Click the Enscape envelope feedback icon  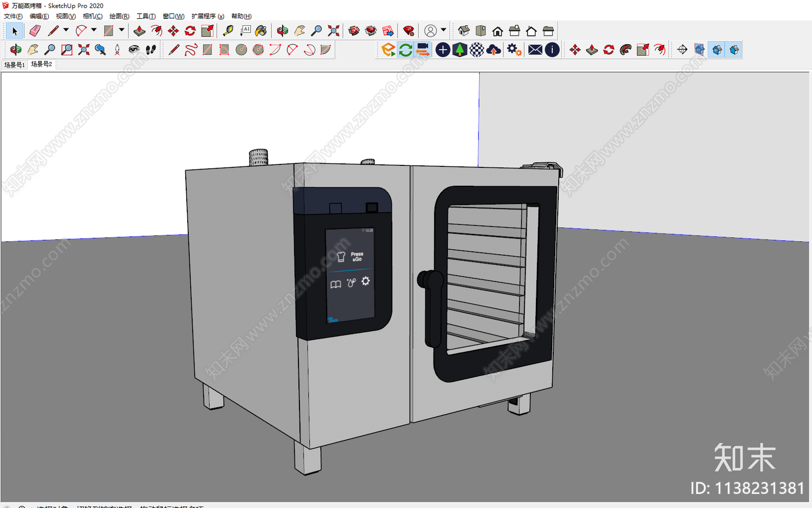[x=535, y=50]
